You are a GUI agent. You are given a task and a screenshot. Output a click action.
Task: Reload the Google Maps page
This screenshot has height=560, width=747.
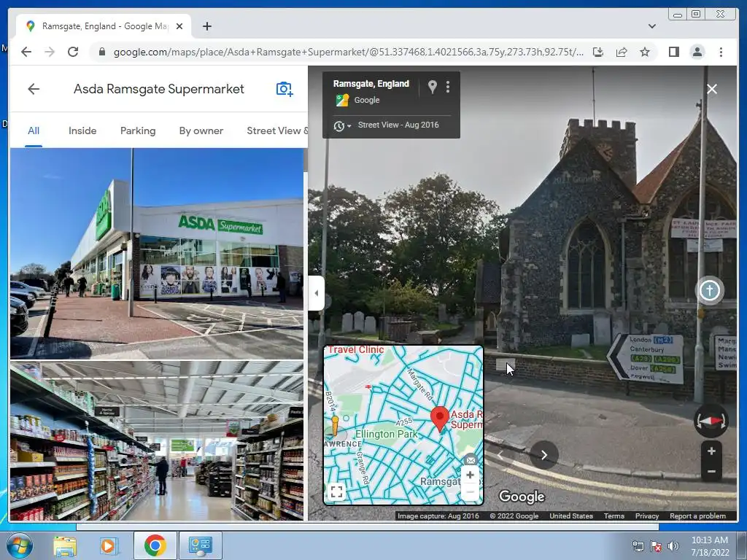pyautogui.click(x=73, y=52)
